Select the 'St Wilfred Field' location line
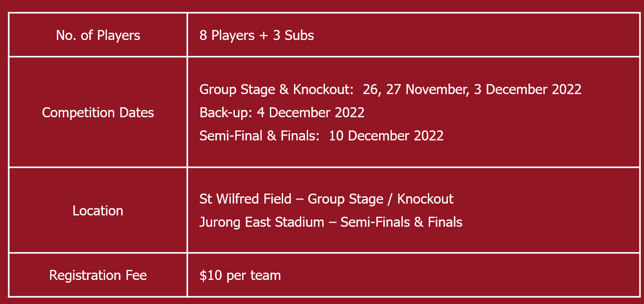 click(326, 199)
